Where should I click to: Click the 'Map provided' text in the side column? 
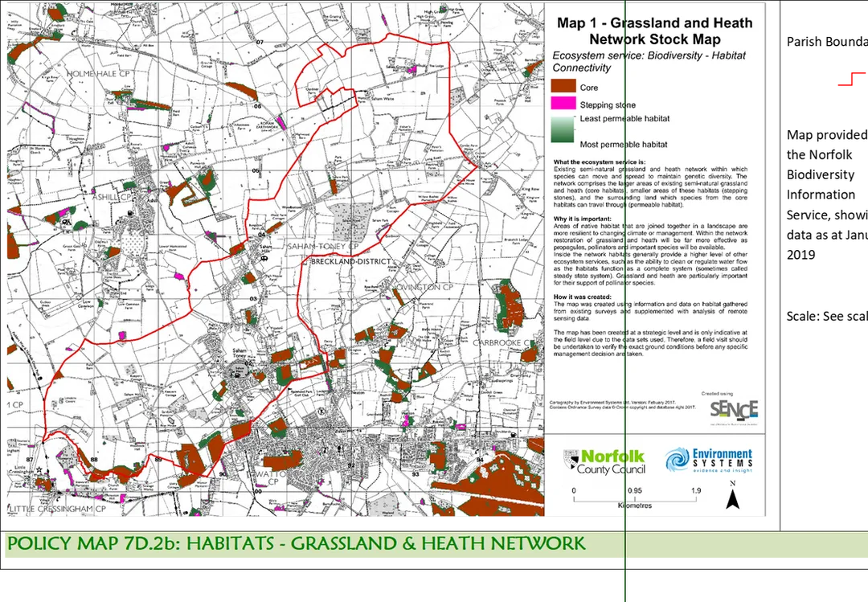point(827,135)
